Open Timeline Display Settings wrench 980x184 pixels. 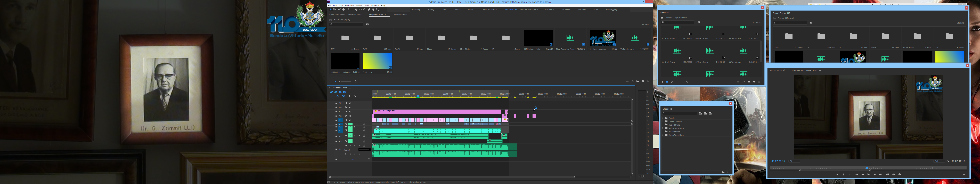pyautogui.click(x=355, y=96)
